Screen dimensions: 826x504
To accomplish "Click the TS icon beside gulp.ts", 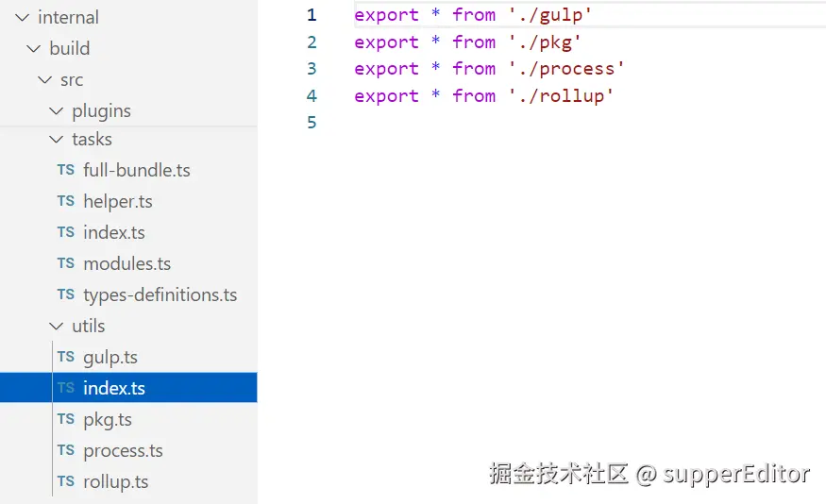I will pyautogui.click(x=65, y=357).
